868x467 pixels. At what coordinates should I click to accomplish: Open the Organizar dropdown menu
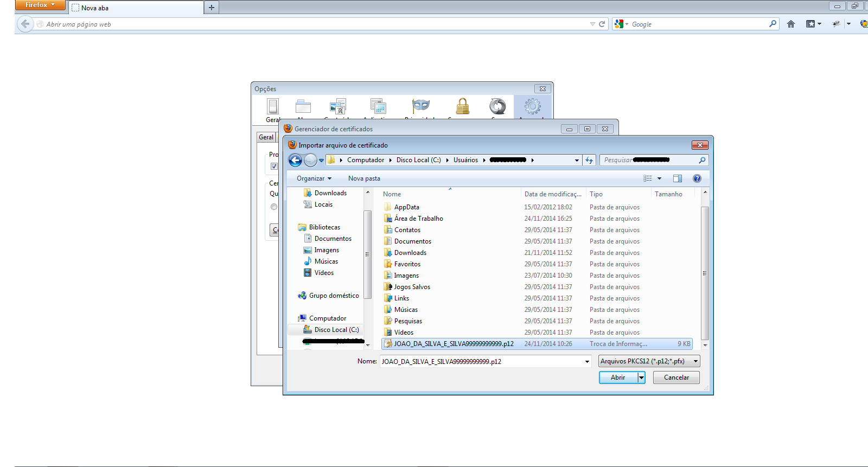pyautogui.click(x=314, y=178)
